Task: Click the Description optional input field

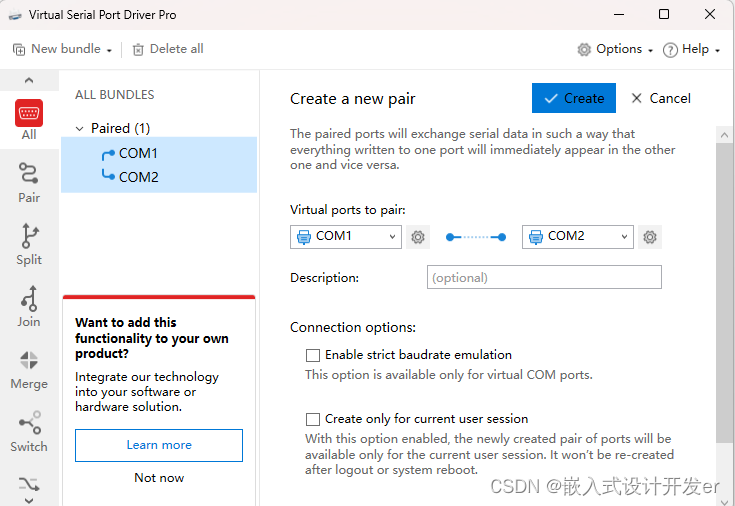Action: tap(544, 277)
